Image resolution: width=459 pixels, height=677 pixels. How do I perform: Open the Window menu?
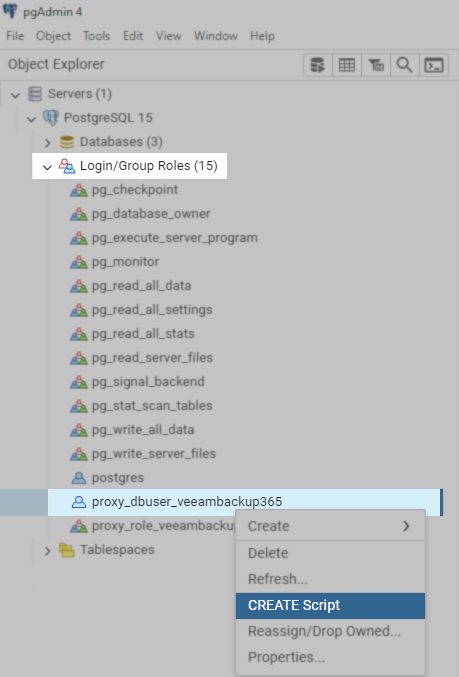coord(215,36)
